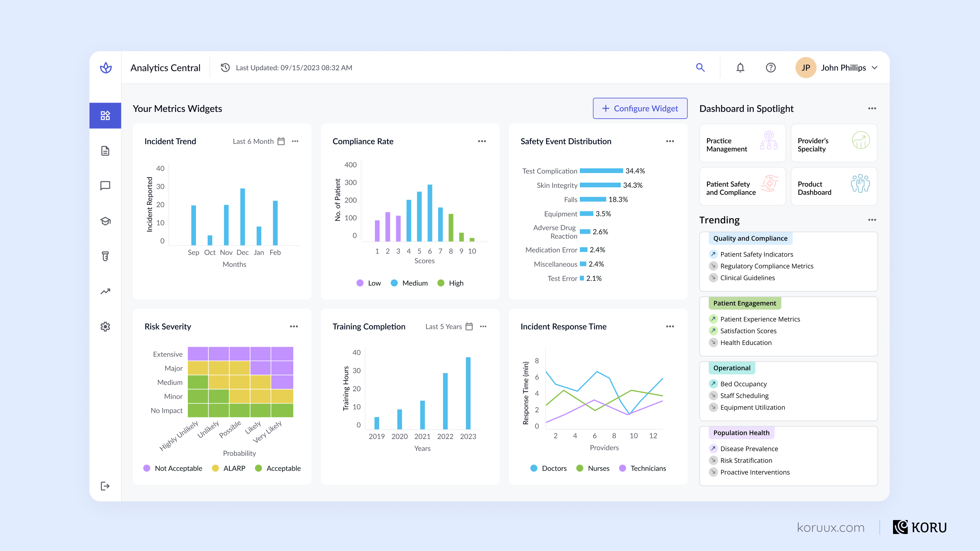Select the Reports document icon in sidebar
This screenshot has height=551, width=980.
pos(105,151)
